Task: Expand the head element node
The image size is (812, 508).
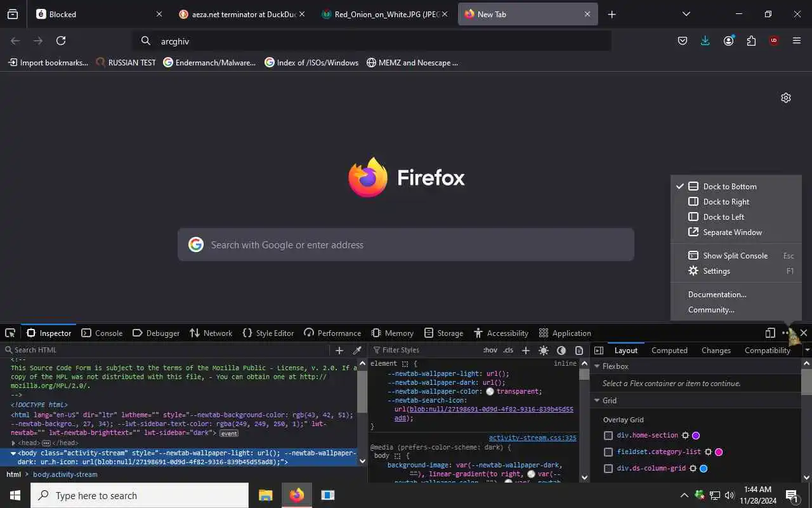Action: click(13, 443)
